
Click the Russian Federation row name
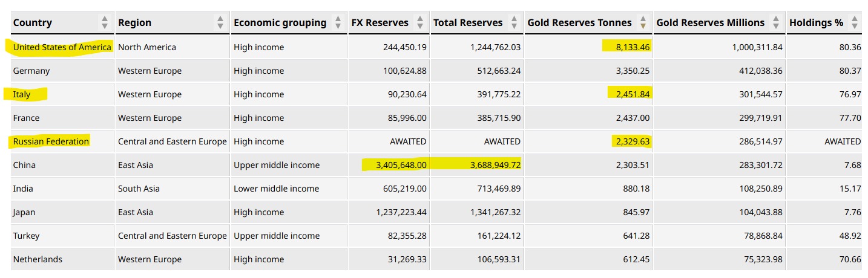(51, 141)
